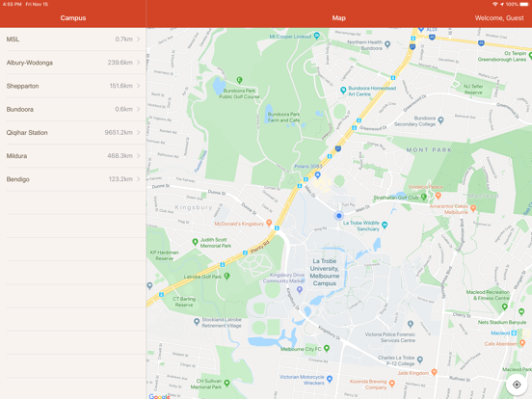Viewport: 532px width, 399px height.
Task: Tap the Melbourne City FC pin
Action: (x=327, y=348)
